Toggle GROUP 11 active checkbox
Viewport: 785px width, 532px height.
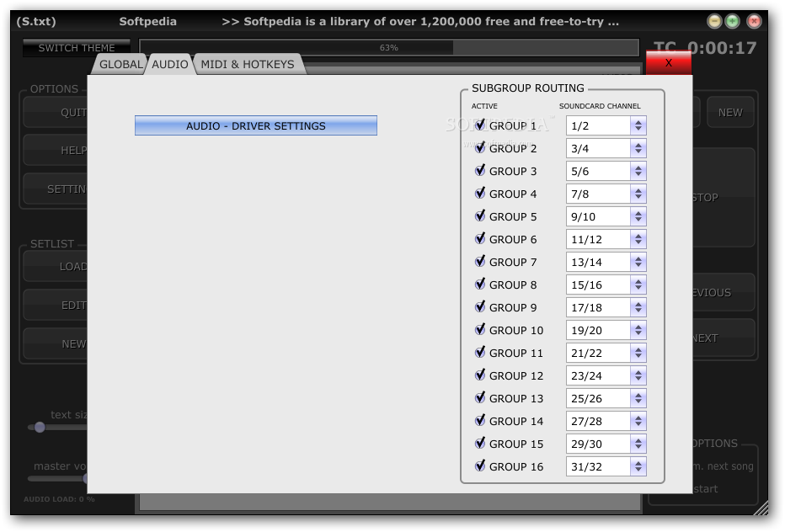[479, 353]
